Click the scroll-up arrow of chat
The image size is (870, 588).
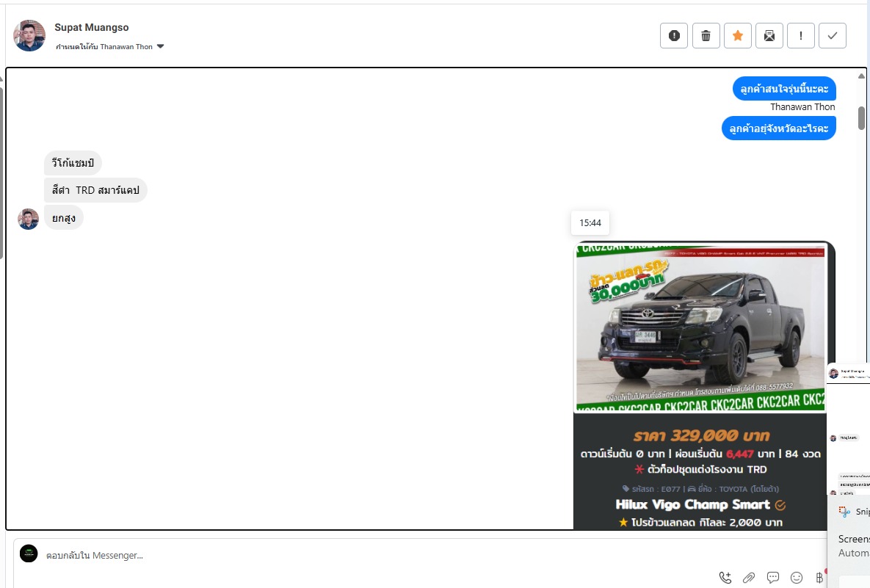point(861,76)
